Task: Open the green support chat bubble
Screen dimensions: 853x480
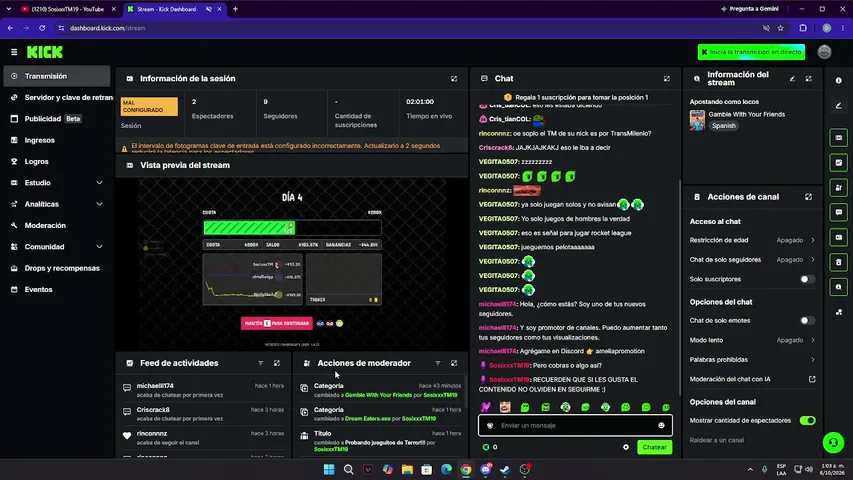Action: 833,442
